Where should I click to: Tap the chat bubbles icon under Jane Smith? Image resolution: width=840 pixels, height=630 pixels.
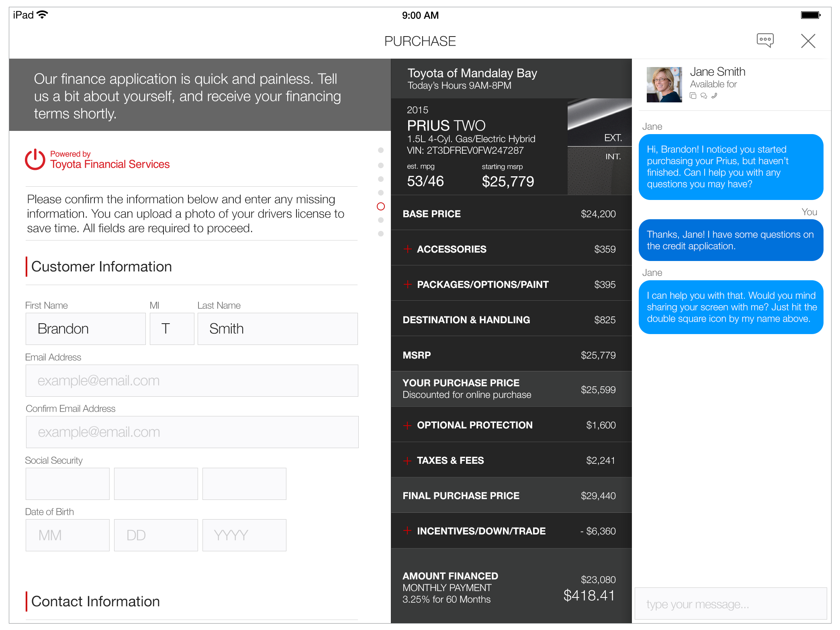pyautogui.click(x=704, y=96)
